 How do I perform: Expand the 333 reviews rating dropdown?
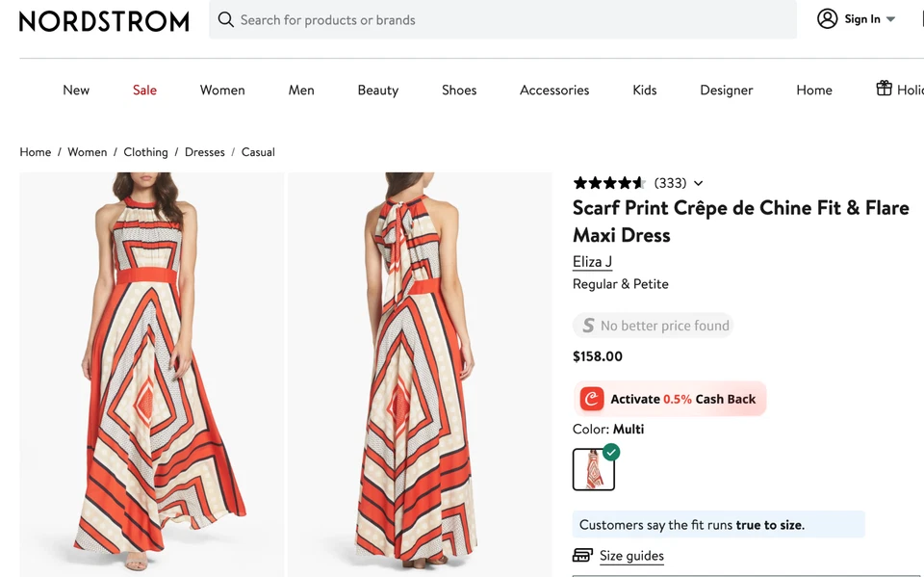coord(698,183)
